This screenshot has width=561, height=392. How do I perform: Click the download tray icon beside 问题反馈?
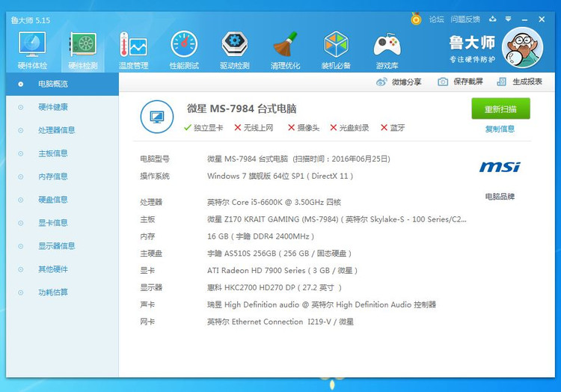[x=493, y=19]
